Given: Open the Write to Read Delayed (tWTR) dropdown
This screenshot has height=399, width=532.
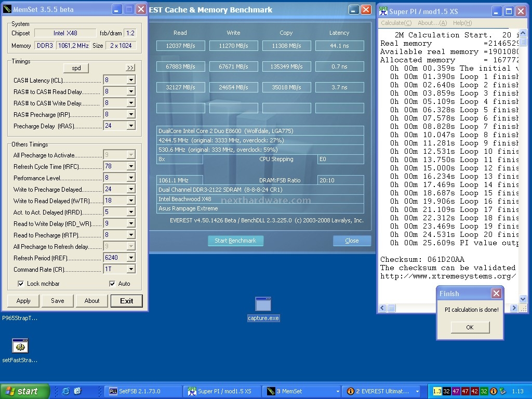Looking at the screenshot, I should (131, 201).
